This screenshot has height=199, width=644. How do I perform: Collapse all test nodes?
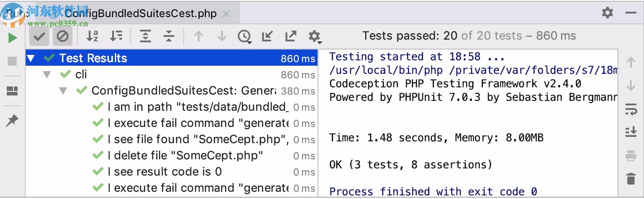169,36
